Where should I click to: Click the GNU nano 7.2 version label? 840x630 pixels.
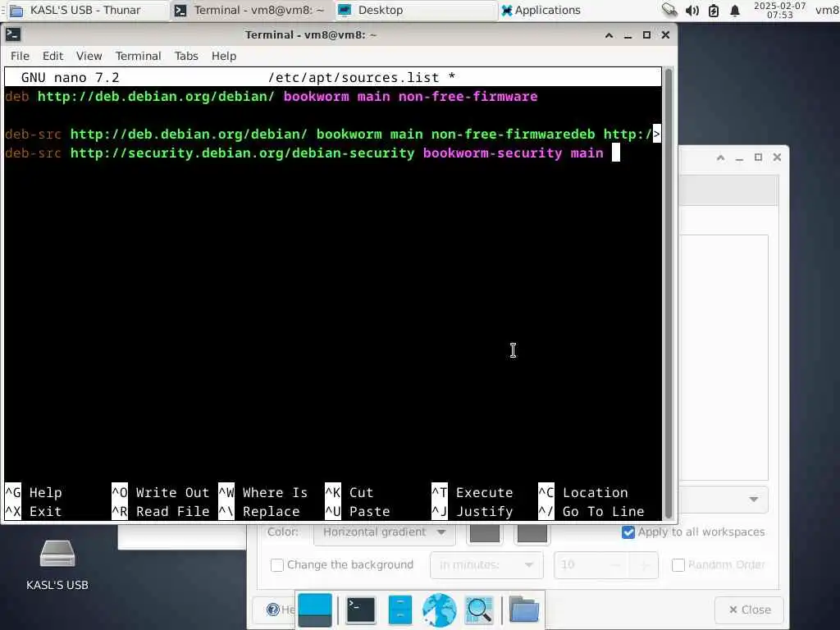pos(71,78)
